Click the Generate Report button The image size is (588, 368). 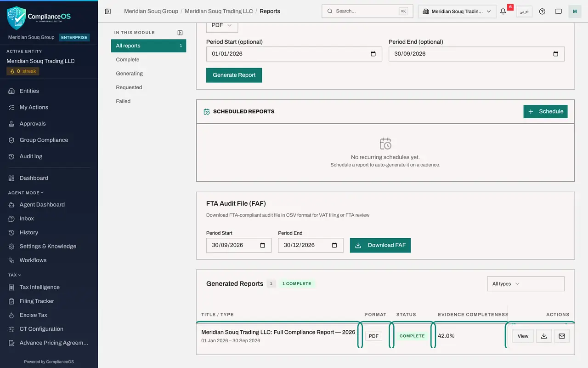(234, 75)
